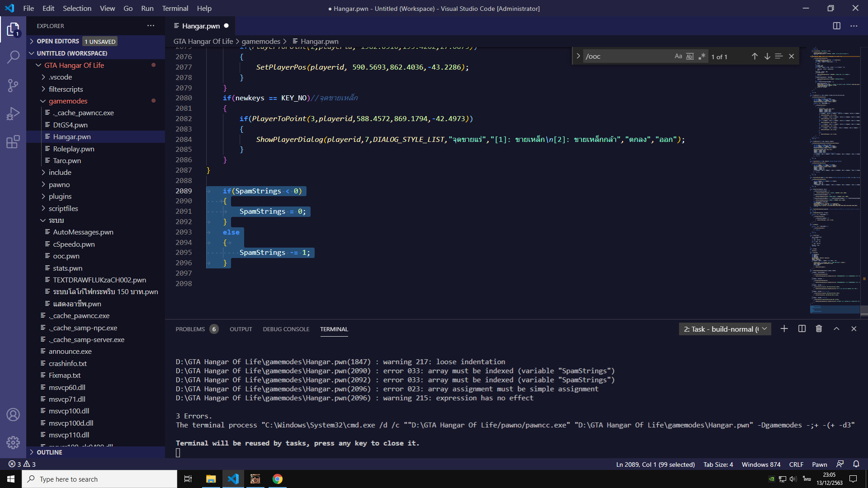
Task: Click the Extensions icon in sidebar
Action: (13, 142)
